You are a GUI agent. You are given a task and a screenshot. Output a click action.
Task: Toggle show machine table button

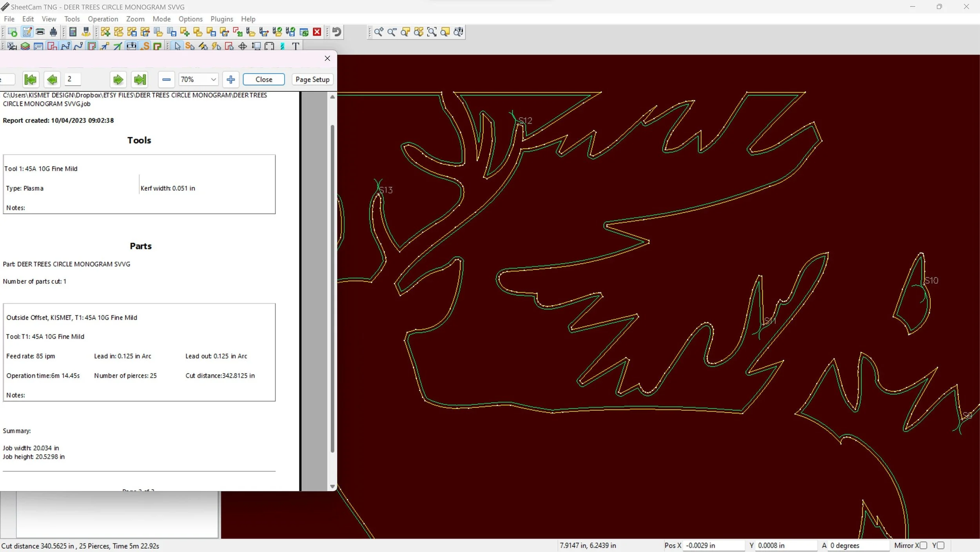[x=131, y=46]
